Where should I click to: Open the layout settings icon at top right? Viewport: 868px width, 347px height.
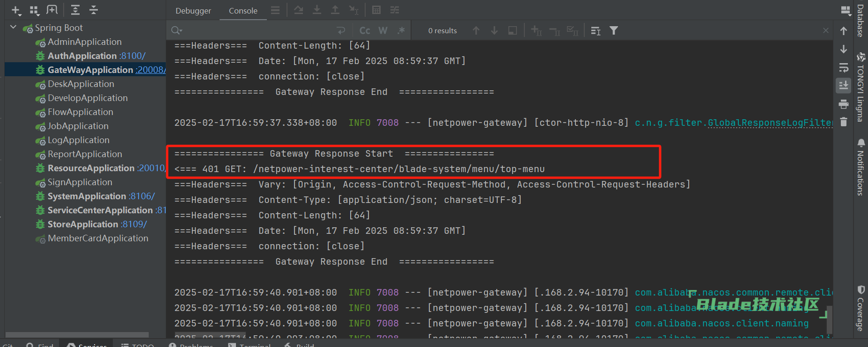(846, 10)
